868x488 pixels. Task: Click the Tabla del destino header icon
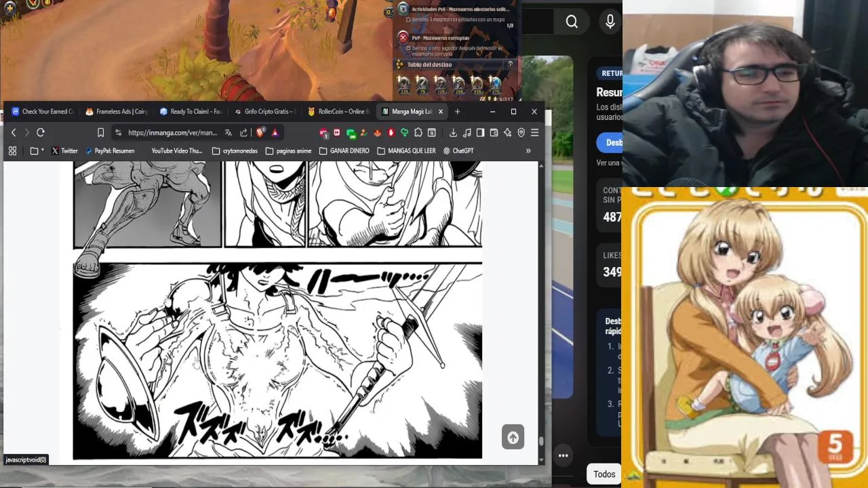[x=400, y=64]
